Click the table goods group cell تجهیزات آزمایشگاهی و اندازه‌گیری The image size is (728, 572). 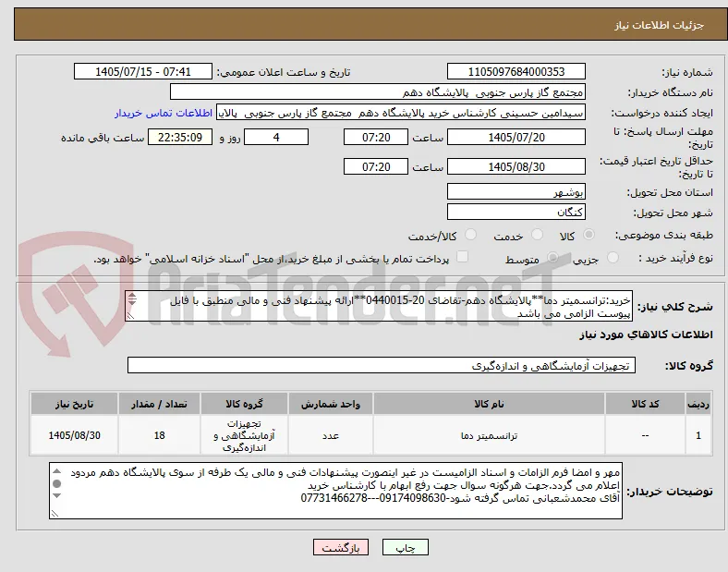pos(244,435)
